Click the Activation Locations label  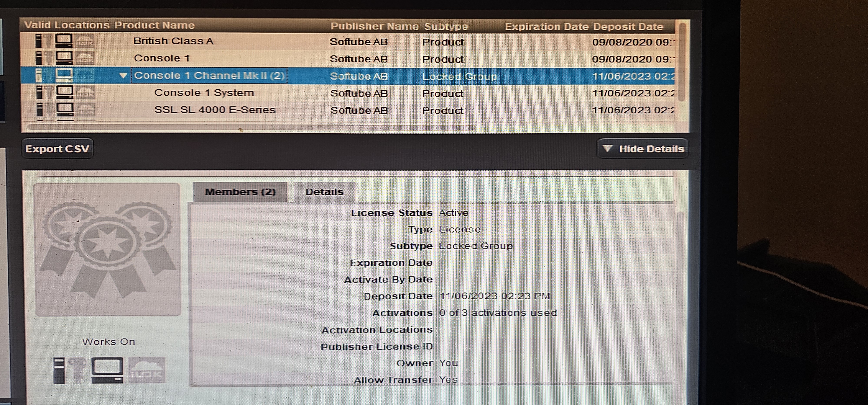(377, 330)
